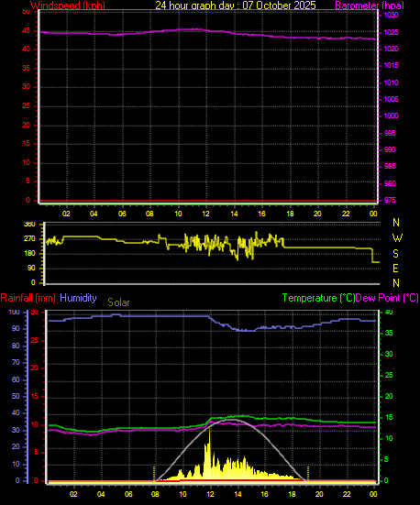The image size is (420, 505).
Task: Click the wind direction axis value 180
Action: tap(29, 254)
